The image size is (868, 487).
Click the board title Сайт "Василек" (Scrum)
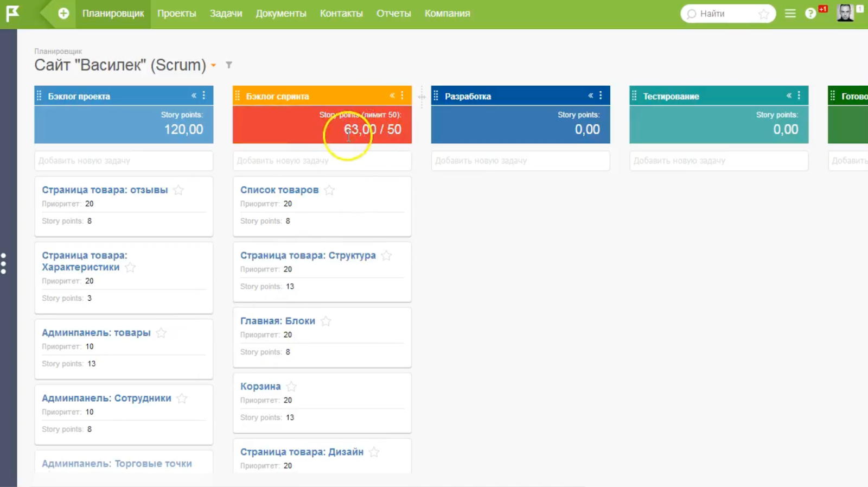(x=120, y=65)
